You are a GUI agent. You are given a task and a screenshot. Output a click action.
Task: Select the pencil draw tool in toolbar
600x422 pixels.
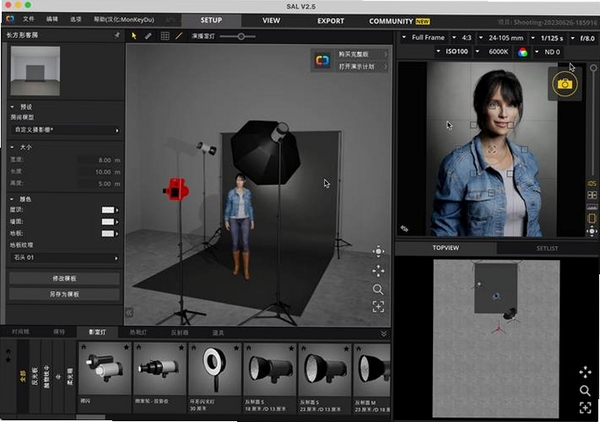(x=148, y=36)
